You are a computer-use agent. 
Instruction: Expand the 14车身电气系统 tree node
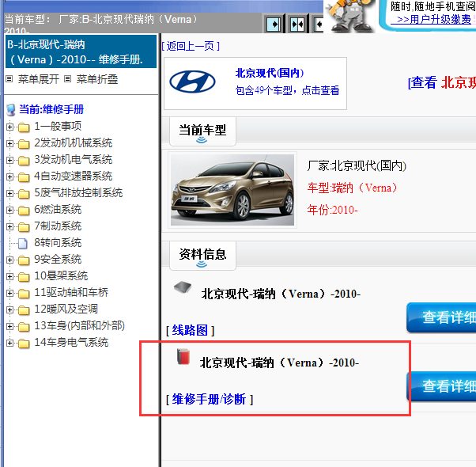(x=9, y=344)
